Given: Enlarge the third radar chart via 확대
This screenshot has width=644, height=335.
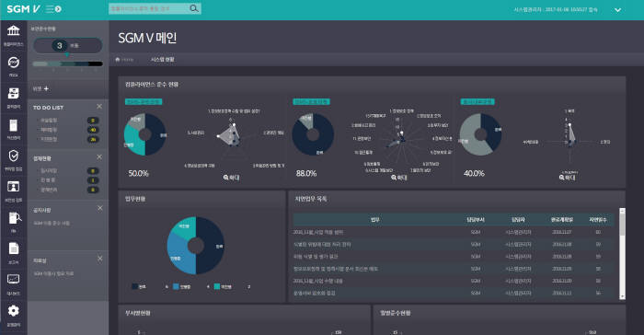Looking at the screenshot, I should click(x=567, y=178).
